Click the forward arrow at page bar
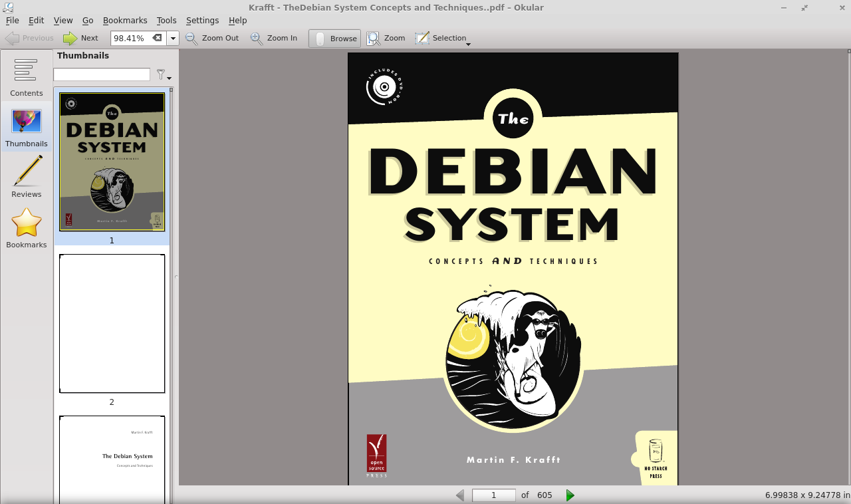 pos(570,495)
